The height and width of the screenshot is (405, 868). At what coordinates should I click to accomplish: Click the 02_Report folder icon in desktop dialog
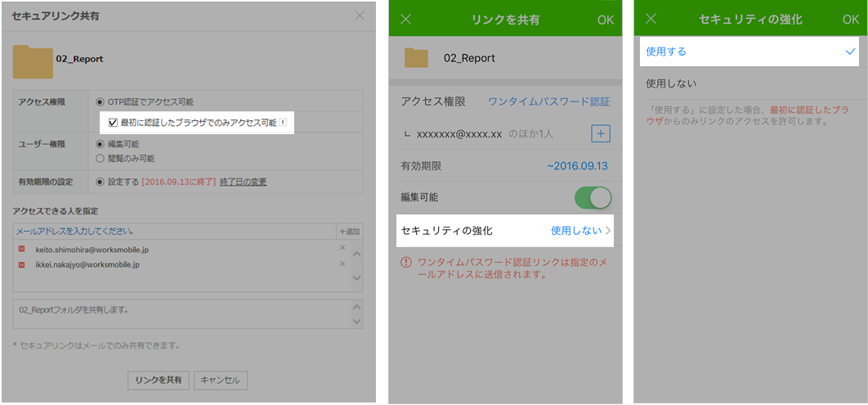coord(33,61)
